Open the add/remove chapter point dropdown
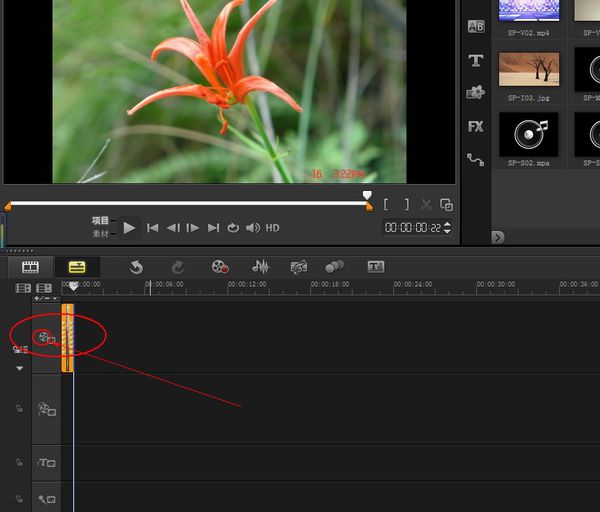 pyautogui.click(x=46, y=298)
